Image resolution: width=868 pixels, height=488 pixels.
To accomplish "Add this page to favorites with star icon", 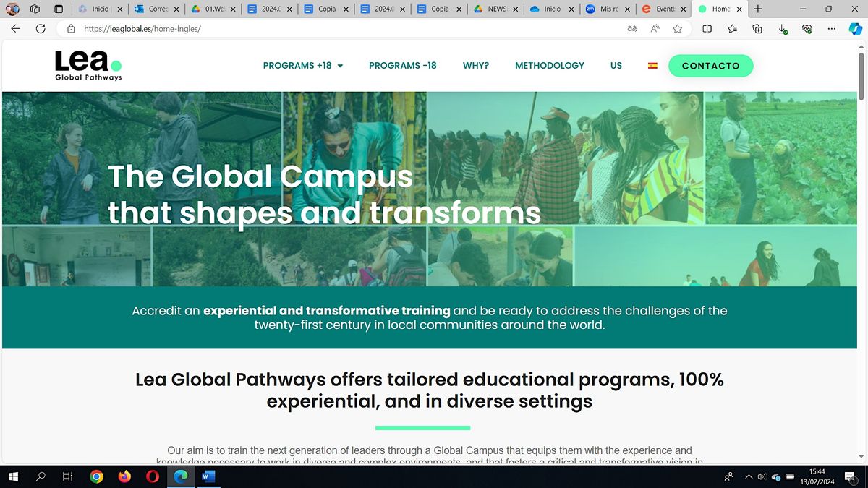I will point(677,29).
